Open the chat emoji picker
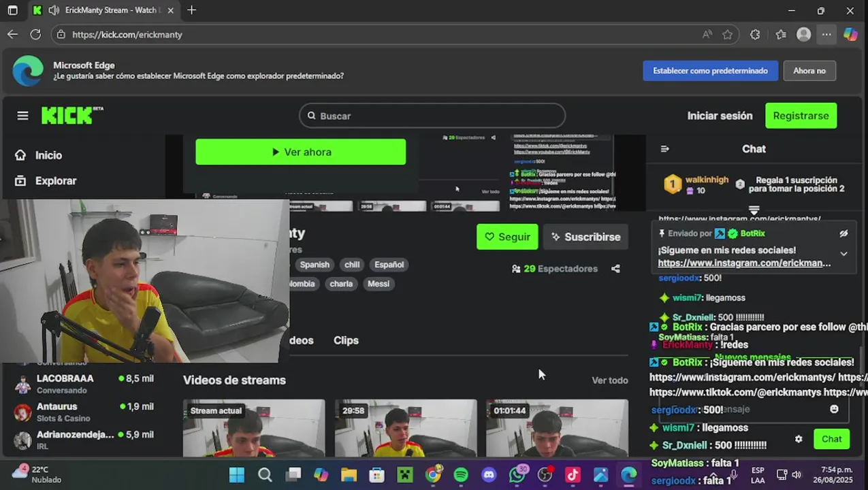The height and width of the screenshot is (490, 868). pyautogui.click(x=835, y=409)
